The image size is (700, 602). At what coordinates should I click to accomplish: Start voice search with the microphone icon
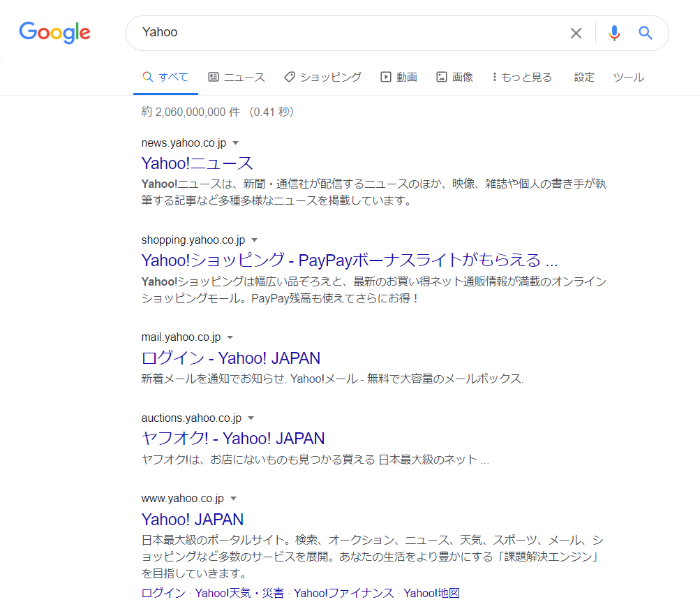[x=614, y=33]
